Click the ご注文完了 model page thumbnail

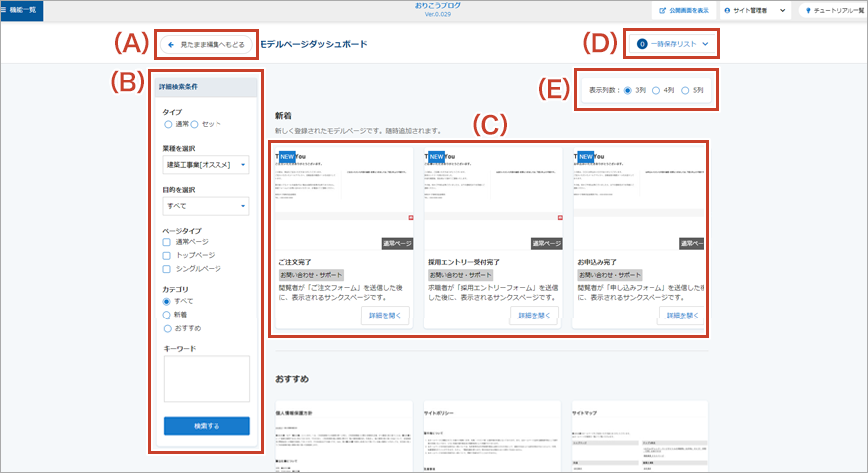click(344, 190)
